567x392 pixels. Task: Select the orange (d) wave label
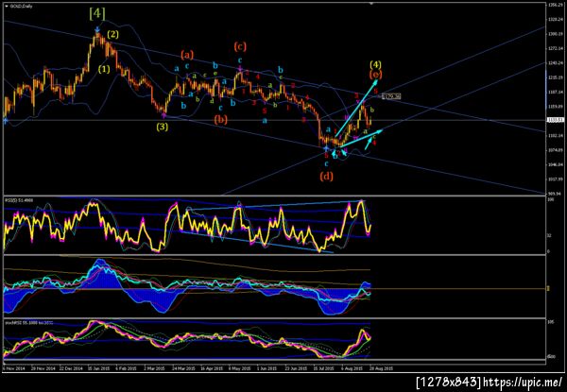(326, 177)
